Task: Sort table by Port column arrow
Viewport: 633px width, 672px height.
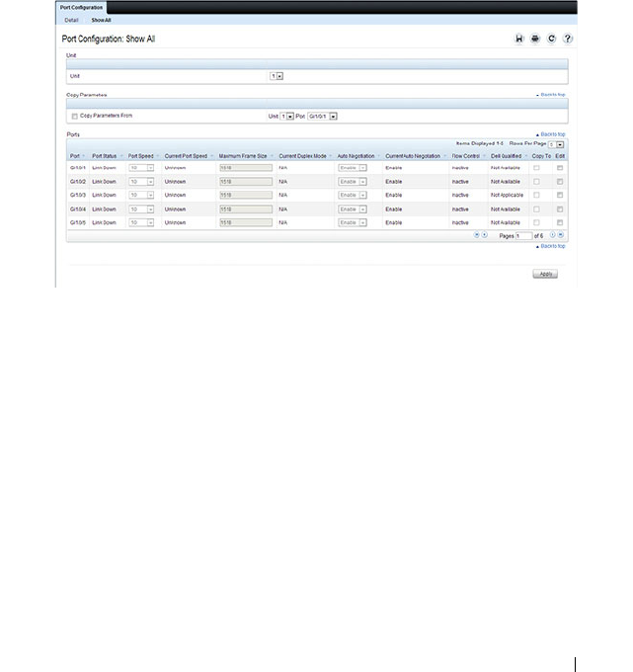Action: [84, 156]
